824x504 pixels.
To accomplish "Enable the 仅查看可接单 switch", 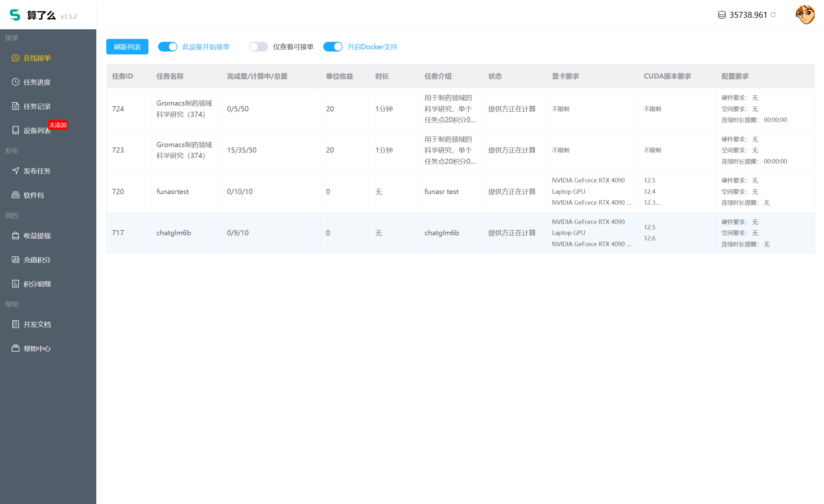I will pos(258,47).
